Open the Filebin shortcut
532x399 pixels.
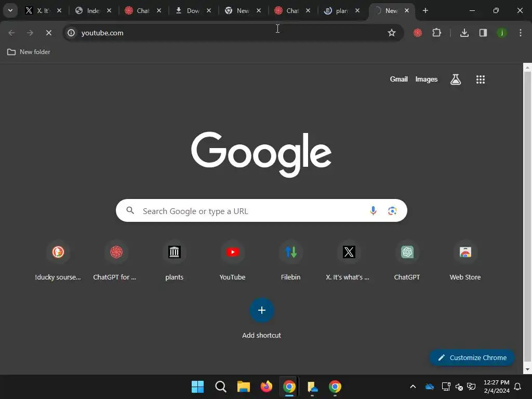pos(291,261)
